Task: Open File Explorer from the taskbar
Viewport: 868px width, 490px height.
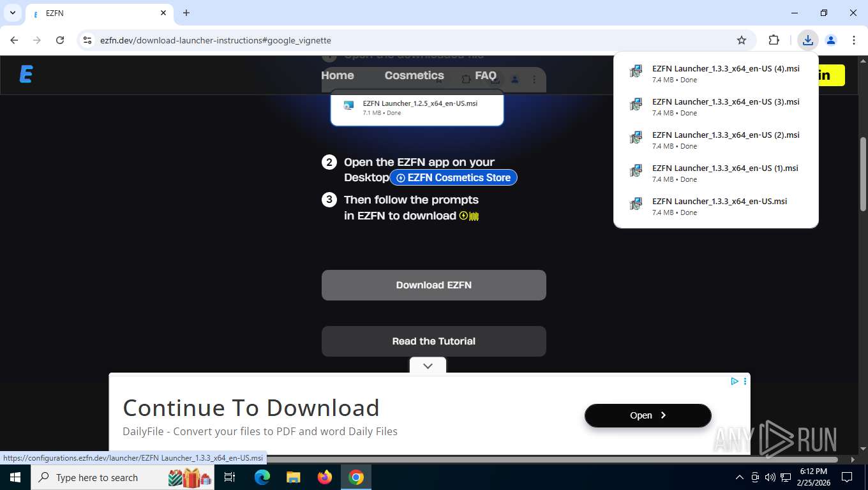Action: click(x=293, y=477)
